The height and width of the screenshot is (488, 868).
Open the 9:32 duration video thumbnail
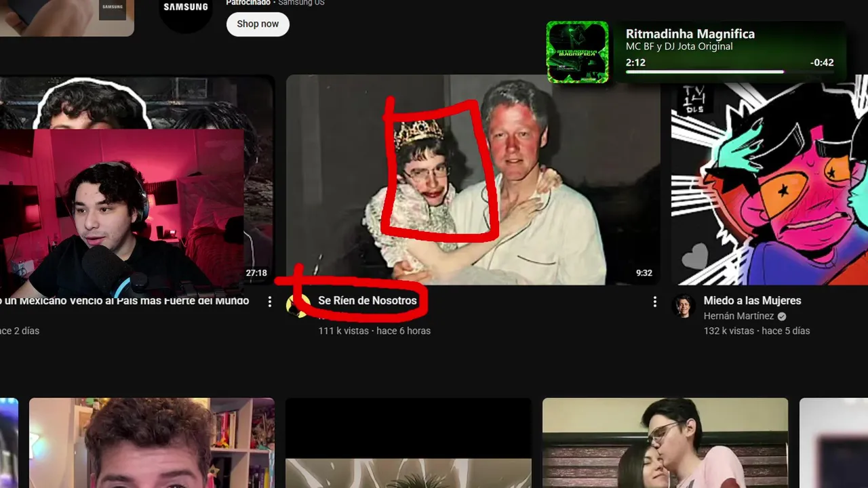pos(473,180)
